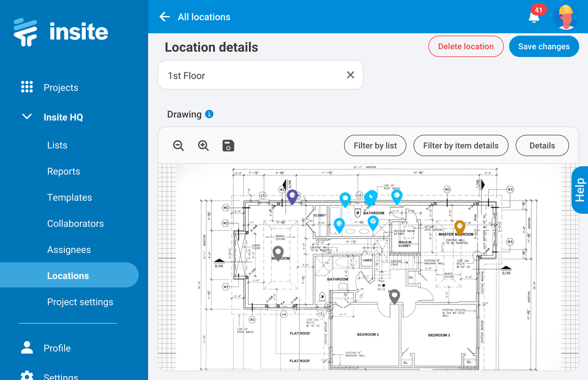Click the back arrow beside All locations

(164, 16)
